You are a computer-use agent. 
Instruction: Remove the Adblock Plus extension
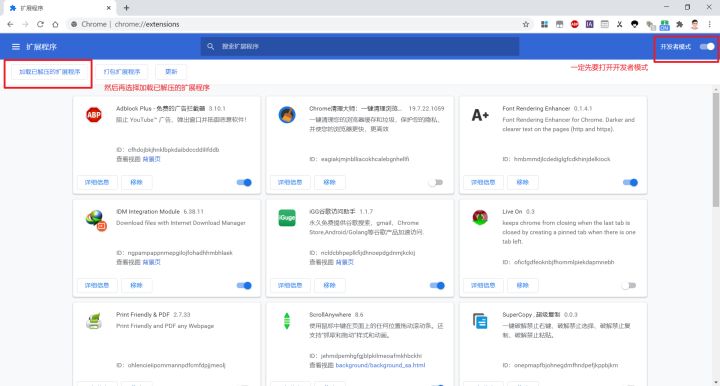[x=136, y=182]
